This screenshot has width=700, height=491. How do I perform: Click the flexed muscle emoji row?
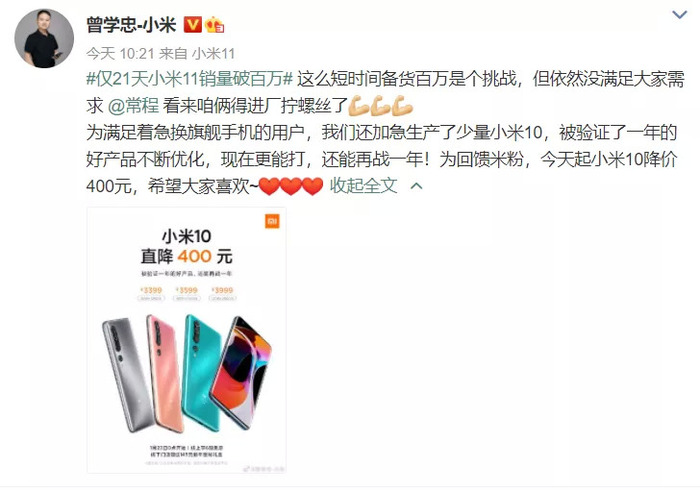[380, 106]
